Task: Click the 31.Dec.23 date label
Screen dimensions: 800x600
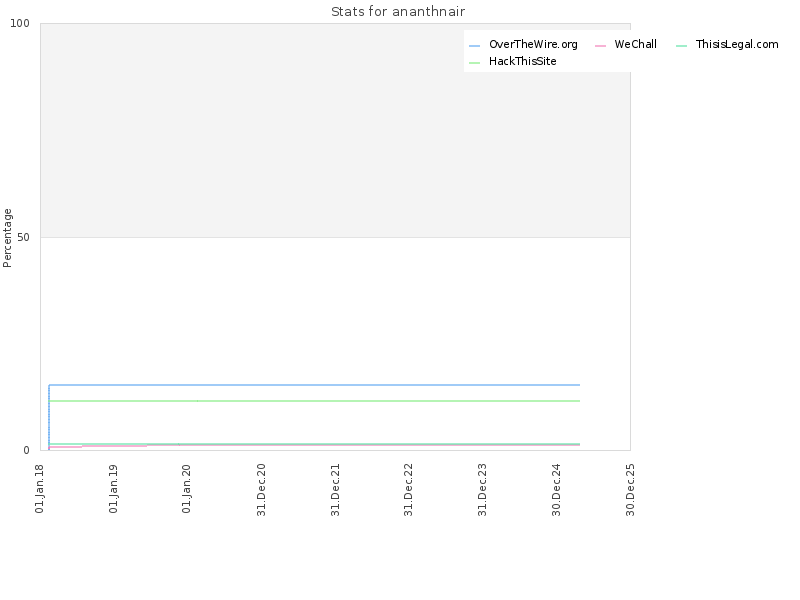Action: click(x=483, y=490)
